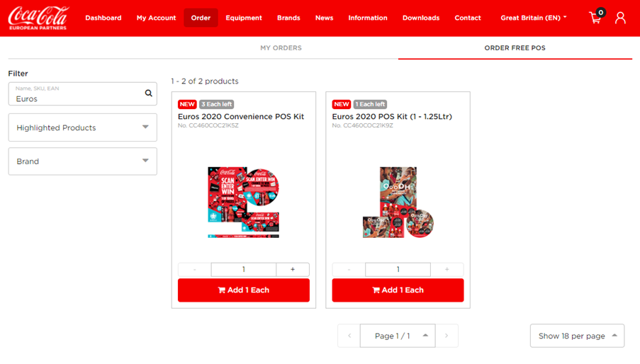Switch to the My Orders tab
Screen dimensions: 640x364
click(281, 48)
